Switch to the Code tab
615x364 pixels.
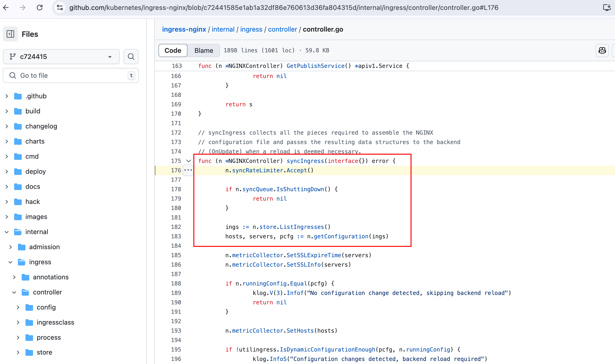point(173,50)
